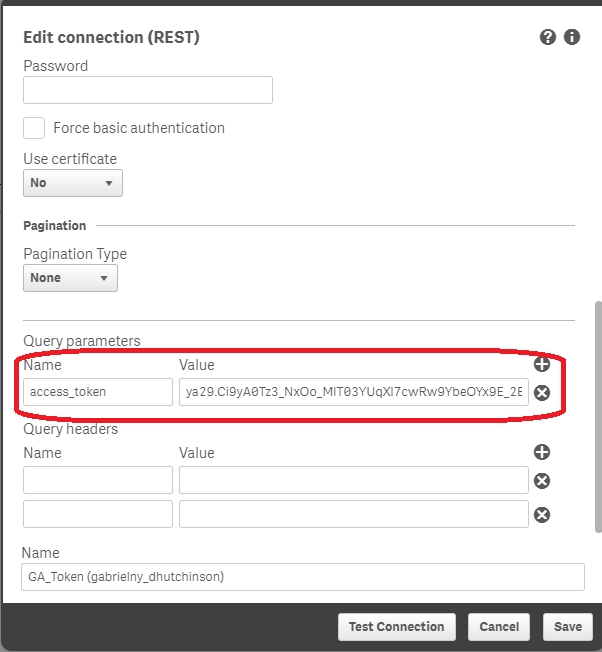Delete the second query header row
This screenshot has height=652, width=602.
[542, 515]
